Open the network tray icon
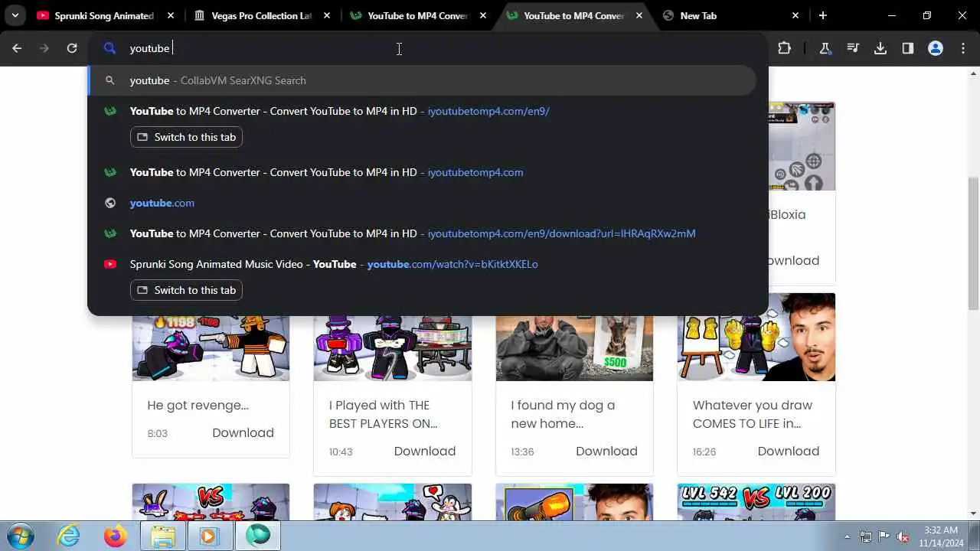980x551 pixels. 866,536
